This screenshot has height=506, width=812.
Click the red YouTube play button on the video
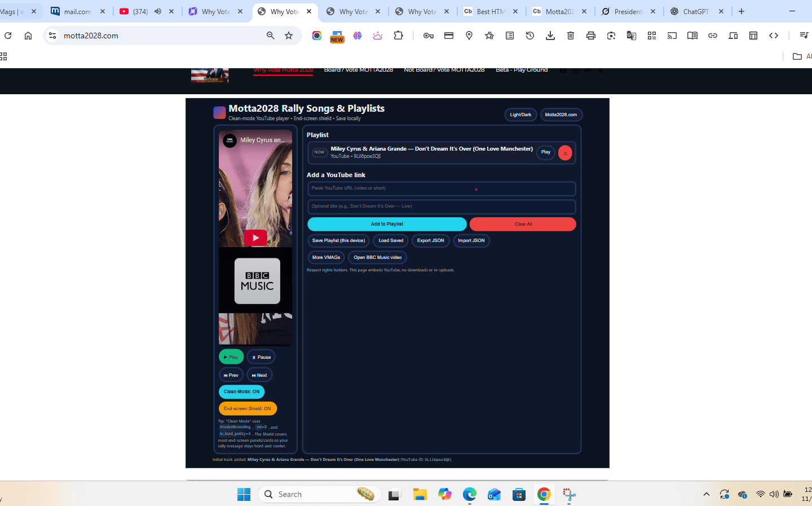[x=255, y=237]
